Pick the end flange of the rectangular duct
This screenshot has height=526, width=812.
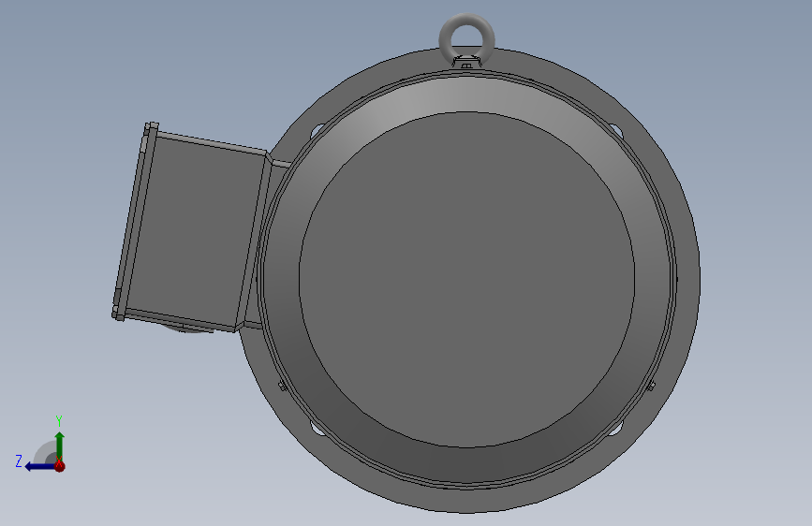click(x=134, y=223)
